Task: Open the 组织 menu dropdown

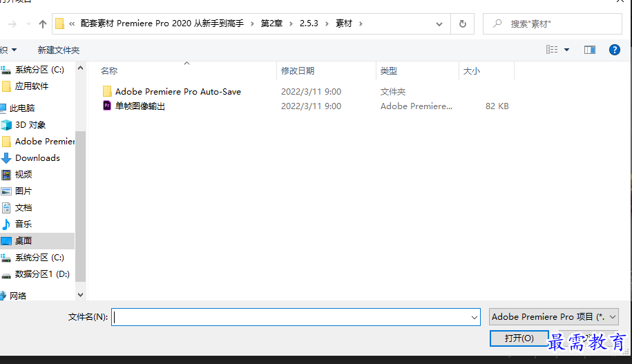Action: tap(8, 50)
